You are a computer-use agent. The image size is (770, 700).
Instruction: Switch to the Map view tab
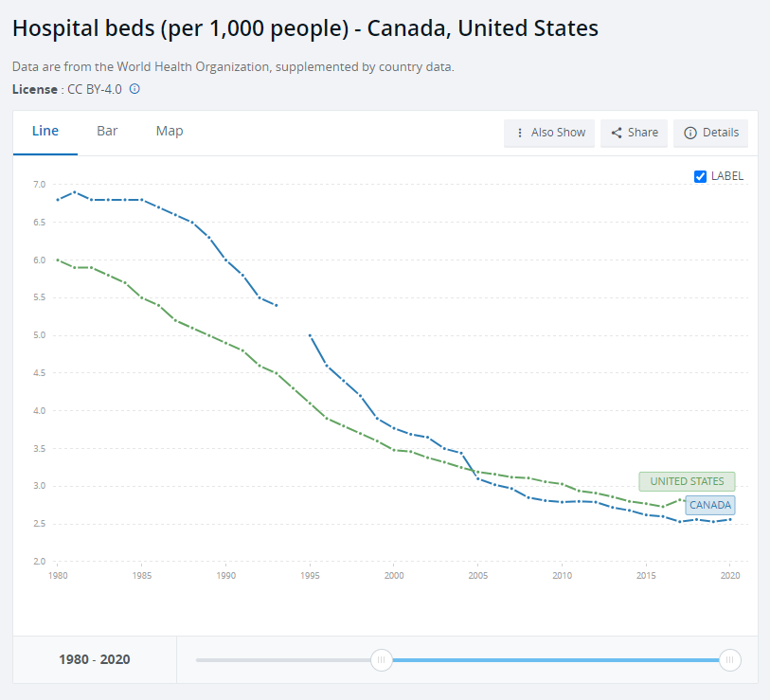coord(170,131)
